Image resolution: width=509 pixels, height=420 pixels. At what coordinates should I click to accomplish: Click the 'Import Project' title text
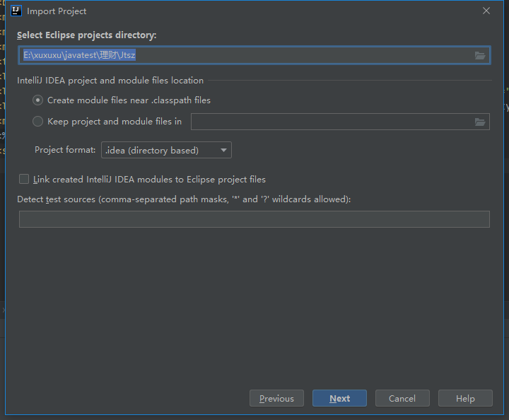point(57,11)
